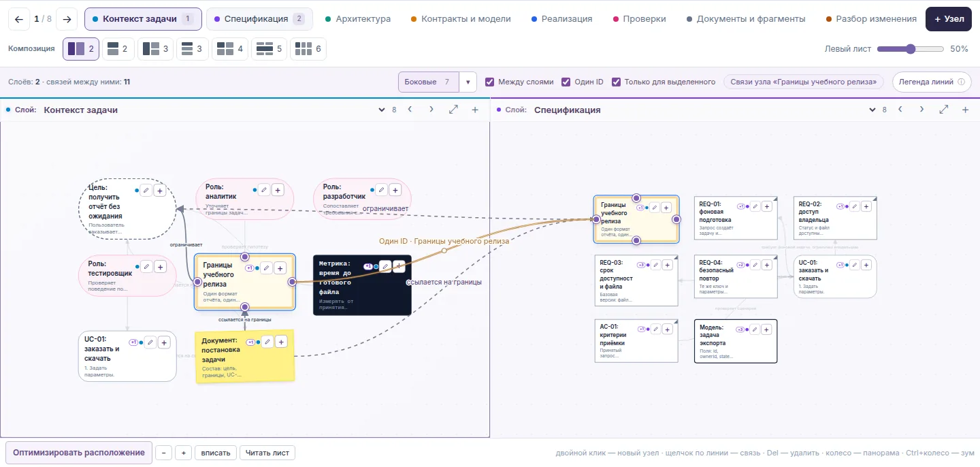Maximize the Спецификация layer panel
Viewport: 980px width, 467px height.
click(943, 110)
